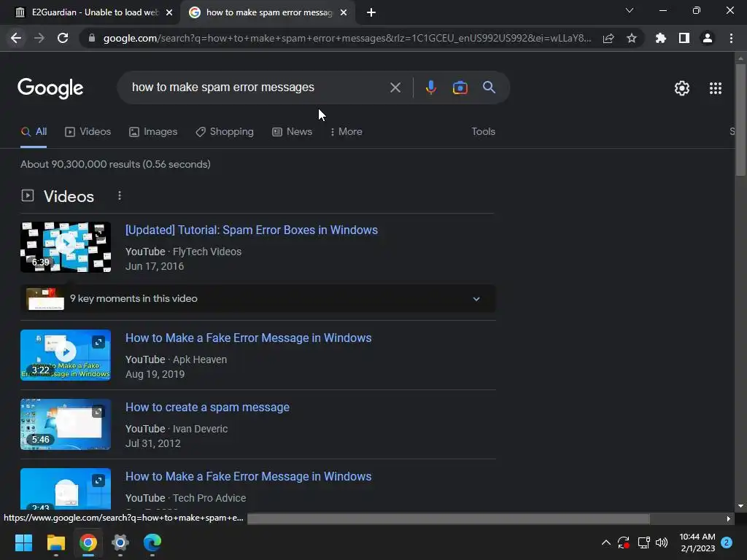Close the E2Guardian tab
The image size is (747, 560).
pos(169,13)
